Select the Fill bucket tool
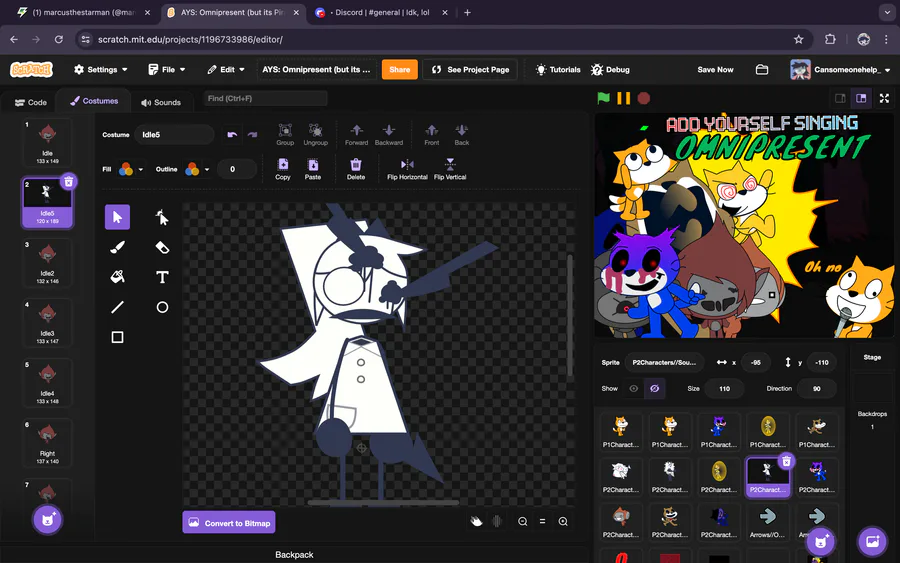 click(x=117, y=277)
